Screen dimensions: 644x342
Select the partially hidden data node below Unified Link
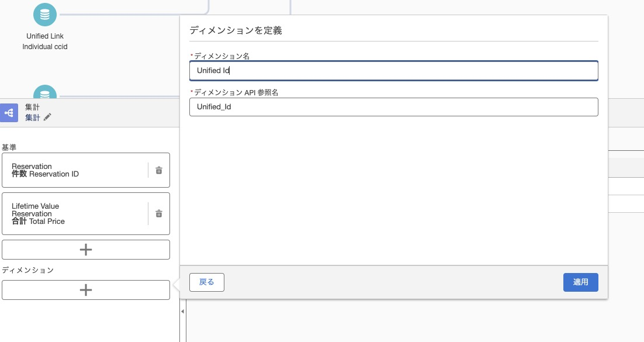(45, 93)
